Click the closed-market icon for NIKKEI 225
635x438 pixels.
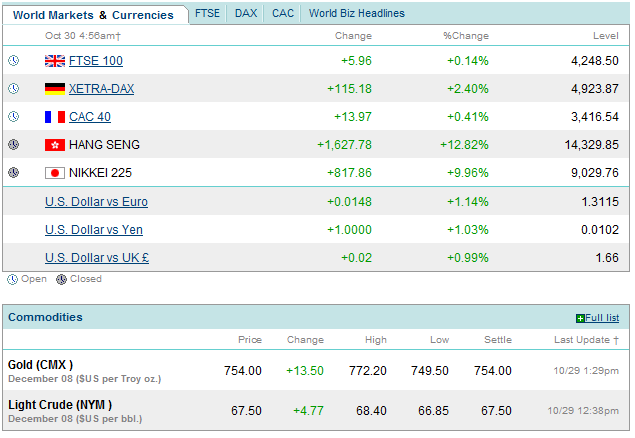(x=13, y=173)
